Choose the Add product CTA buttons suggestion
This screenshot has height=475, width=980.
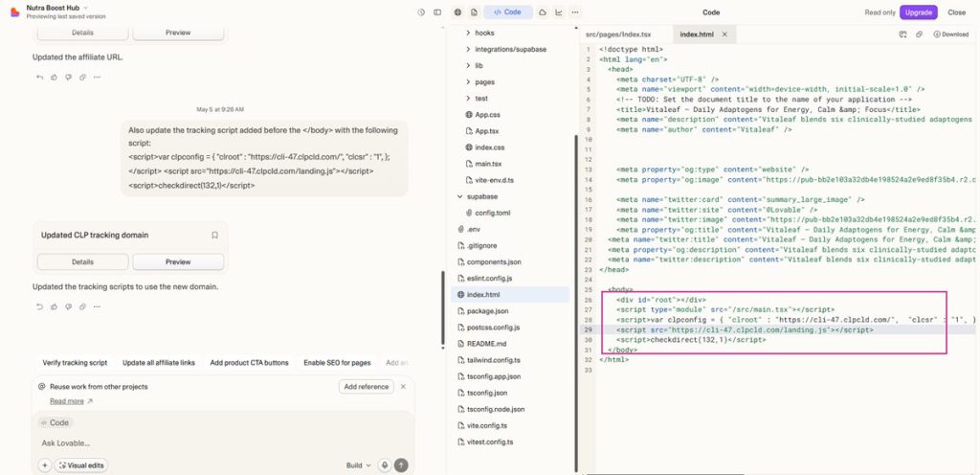pos(250,363)
